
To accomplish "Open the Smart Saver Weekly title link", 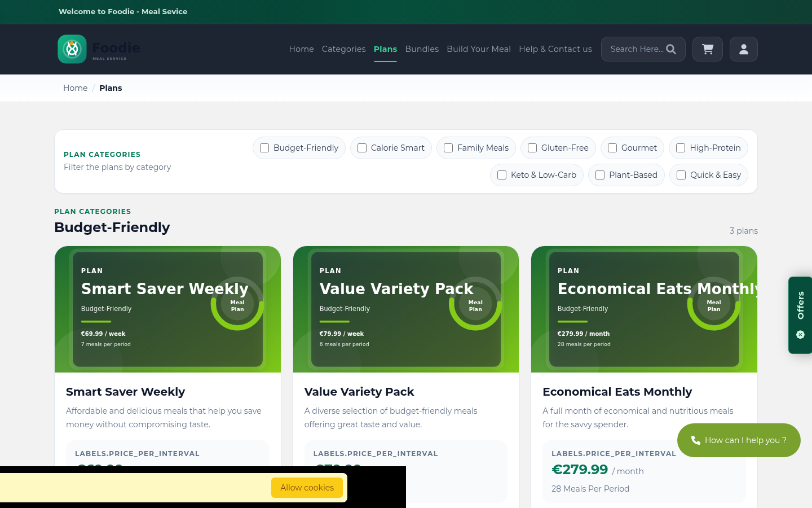I will click(125, 392).
